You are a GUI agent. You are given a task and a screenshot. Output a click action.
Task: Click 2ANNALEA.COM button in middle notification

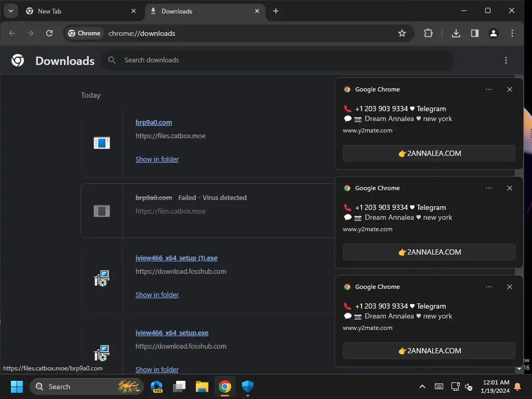(x=429, y=252)
